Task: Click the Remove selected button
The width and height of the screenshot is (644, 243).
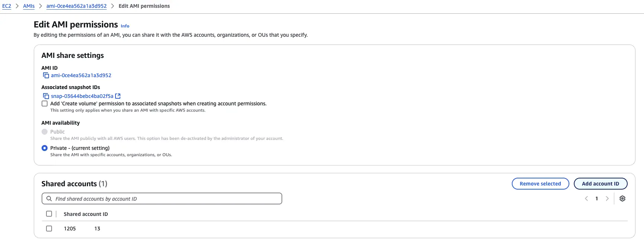Action: (540, 184)
